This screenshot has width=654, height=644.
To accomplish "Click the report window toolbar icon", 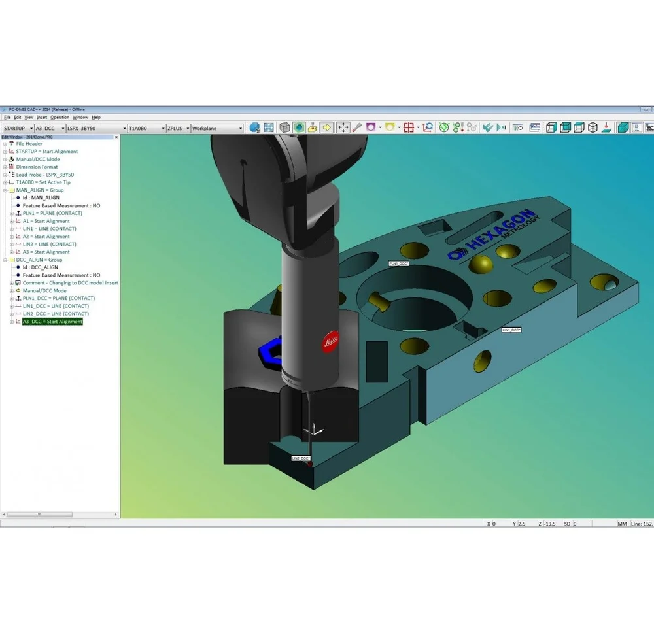I will tap(535, 127).
